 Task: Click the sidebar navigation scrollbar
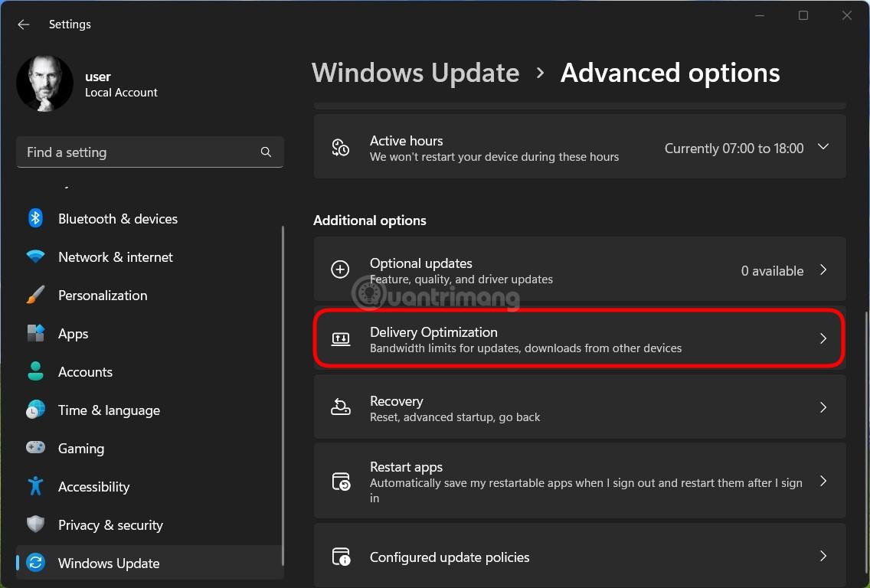283,395
